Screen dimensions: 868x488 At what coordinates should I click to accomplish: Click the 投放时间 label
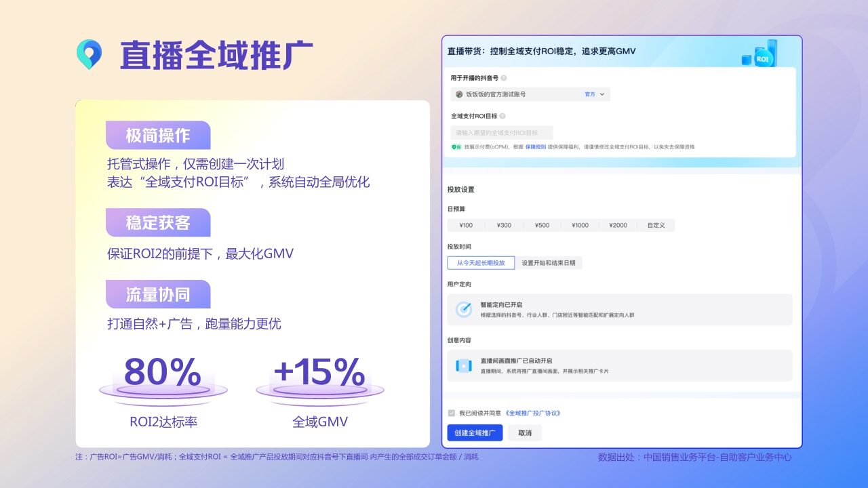pyautogui.click(x=459, y=246)
